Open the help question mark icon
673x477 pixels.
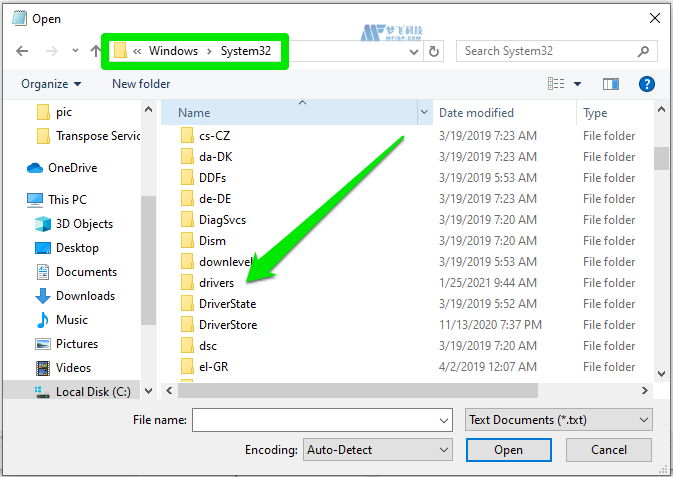click(647, 84)
